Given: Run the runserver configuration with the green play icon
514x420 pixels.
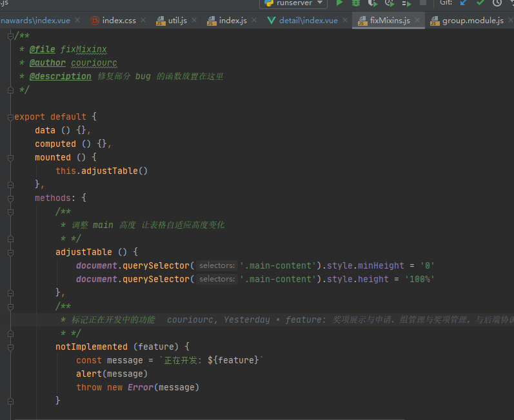Looking at the screenshot, I should [x=339, y=3].
